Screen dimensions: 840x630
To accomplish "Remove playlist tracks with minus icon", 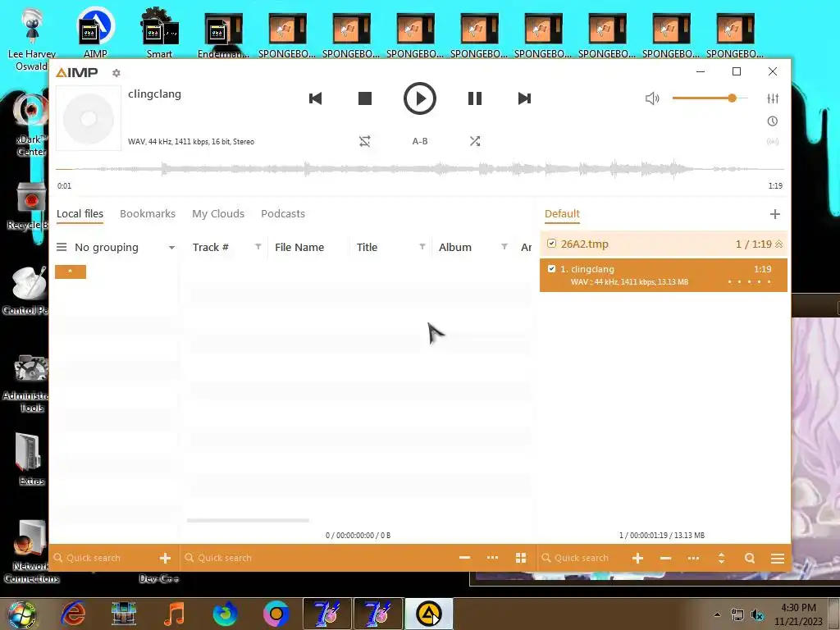I will click(x=665, y=558).
